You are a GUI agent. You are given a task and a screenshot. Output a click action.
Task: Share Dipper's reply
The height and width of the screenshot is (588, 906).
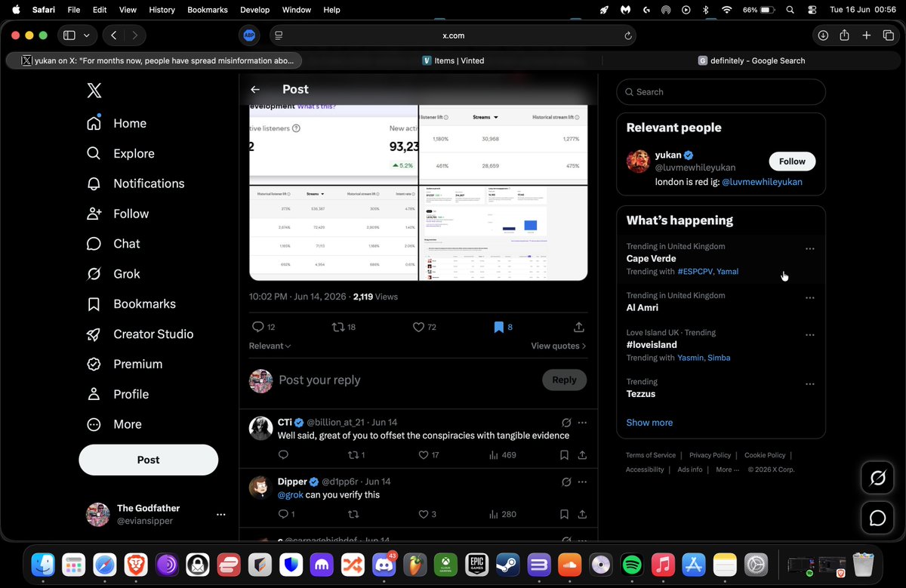click(x=582, y=514)
